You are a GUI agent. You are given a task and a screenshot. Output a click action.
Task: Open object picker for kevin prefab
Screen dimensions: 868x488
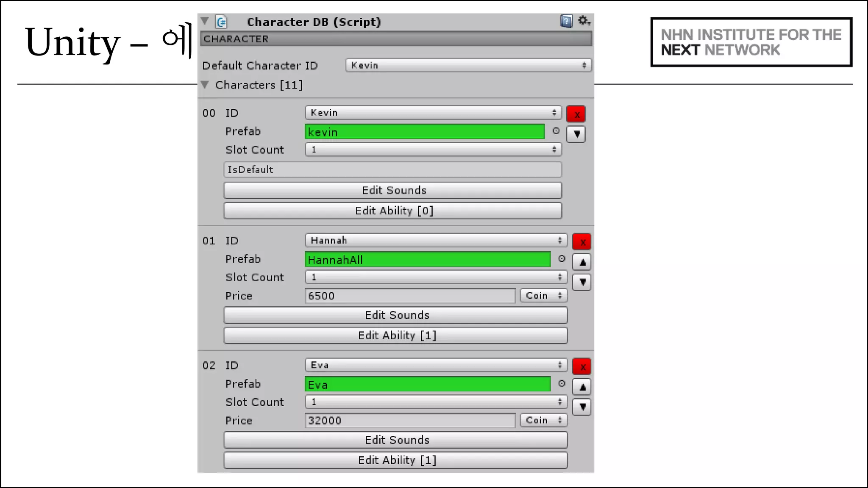(556, 131)
